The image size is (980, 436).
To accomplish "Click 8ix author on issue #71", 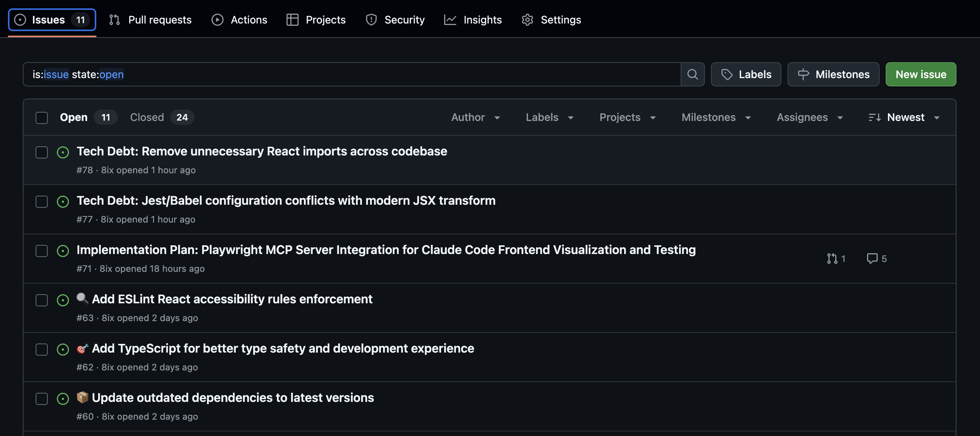I will [x=106, y=268].
